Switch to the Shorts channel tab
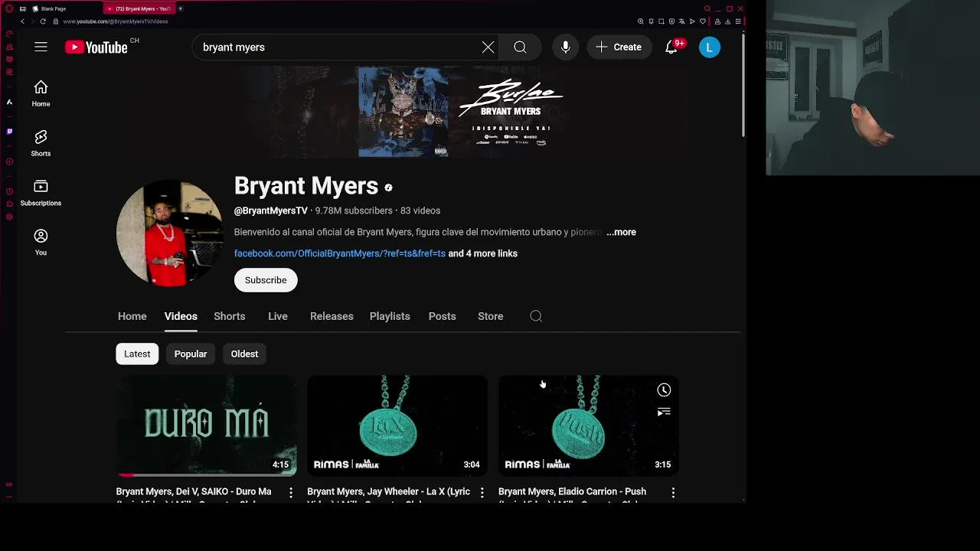 tap(230, 316)
